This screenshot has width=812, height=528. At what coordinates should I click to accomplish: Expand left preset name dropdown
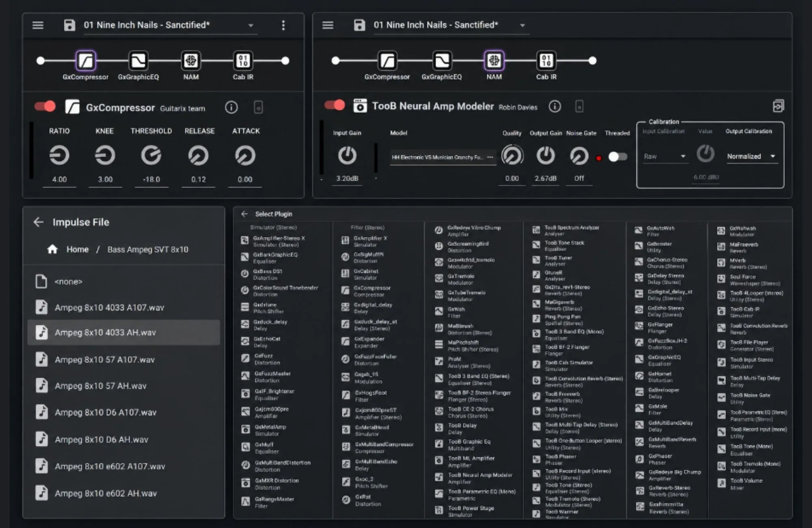pyautogui.click(x=251, y=25)
